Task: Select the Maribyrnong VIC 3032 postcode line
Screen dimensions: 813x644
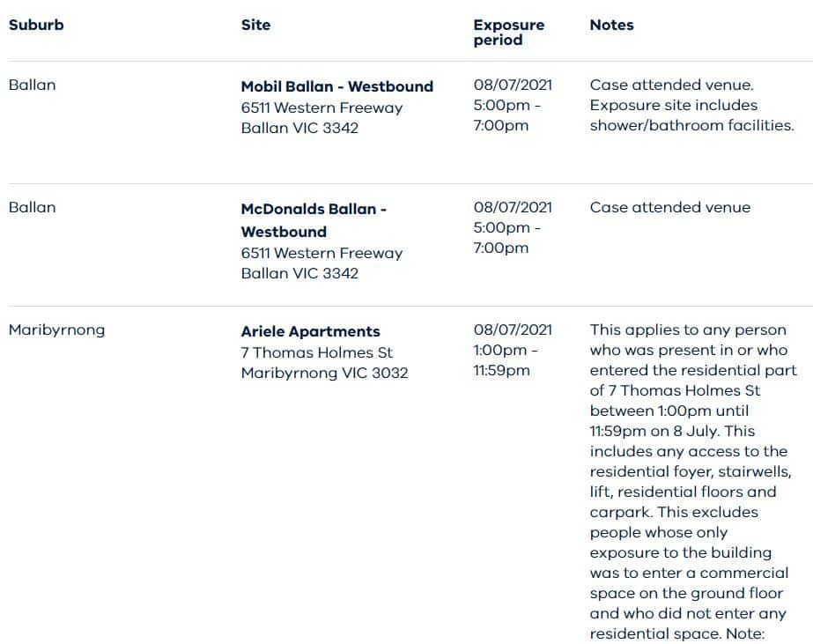Action: click(324, 373)
